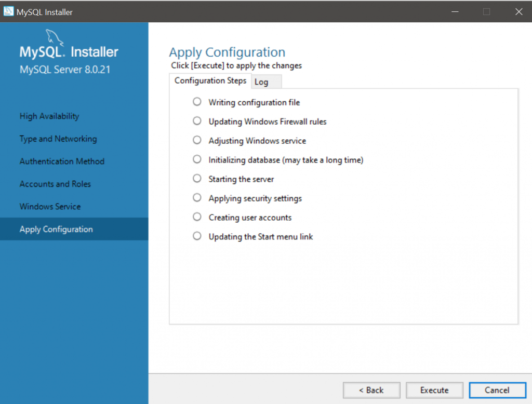Click the 'Adjusting Windows service' step text
Screen dimensions: 532x404
pos(257,141)
